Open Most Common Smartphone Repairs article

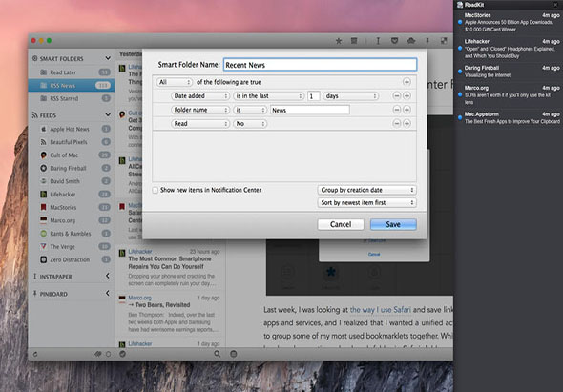pyautogui.click(x=171, y=268)
